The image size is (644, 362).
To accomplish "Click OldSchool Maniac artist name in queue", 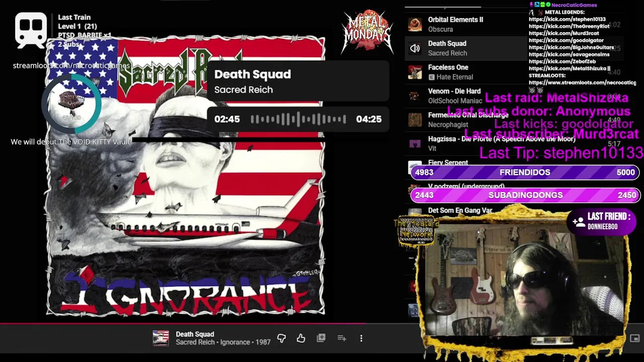I will click(x=455, y=101).
